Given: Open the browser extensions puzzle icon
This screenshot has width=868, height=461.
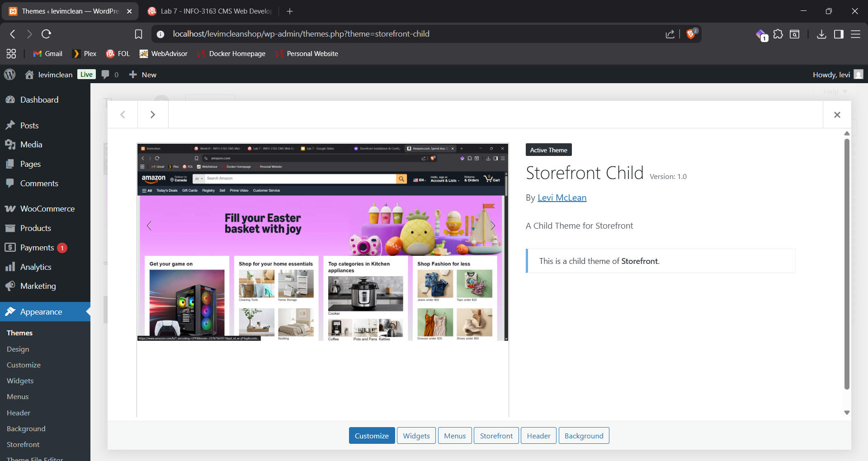Looking at the screenshot, I should pyautogui.click(x=778, y=34).
